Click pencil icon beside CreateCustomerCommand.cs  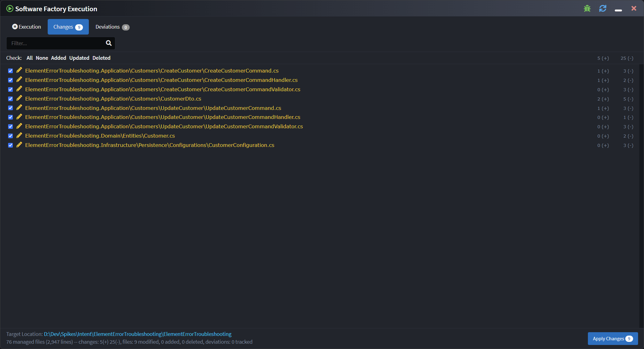click(19, 70)
